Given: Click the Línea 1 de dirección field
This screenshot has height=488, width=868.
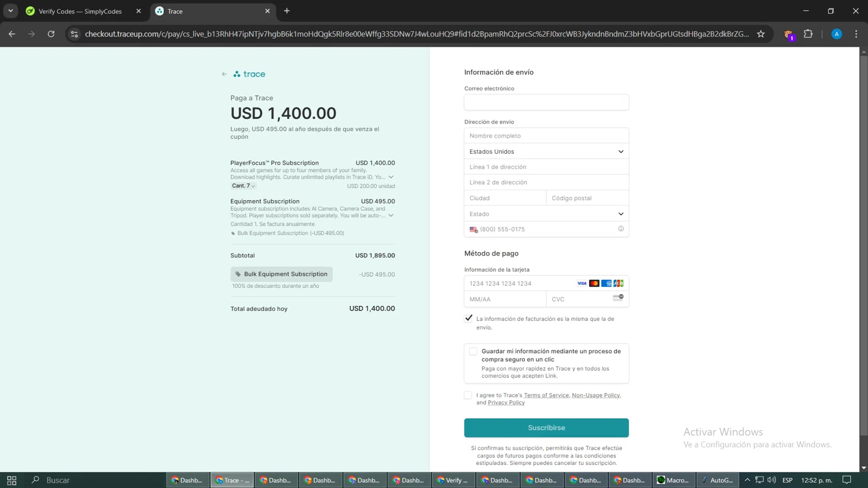Looking at the screenshot, I should (x=546, y=167).
